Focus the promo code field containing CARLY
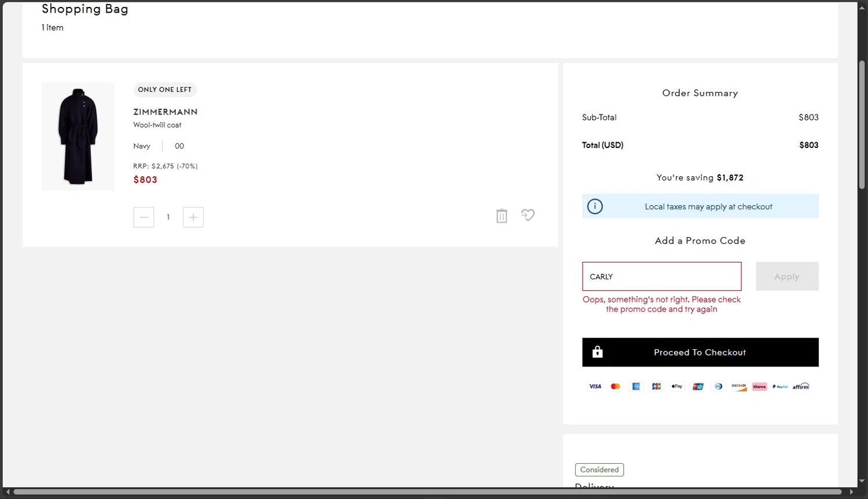 (x=661, y=276)
